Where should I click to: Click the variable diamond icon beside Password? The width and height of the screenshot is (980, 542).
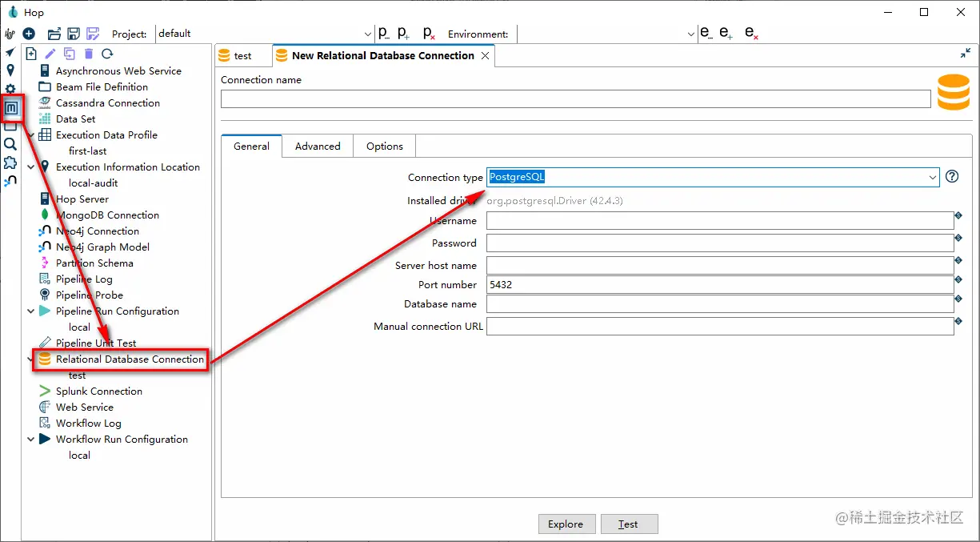tap(958, 238)
